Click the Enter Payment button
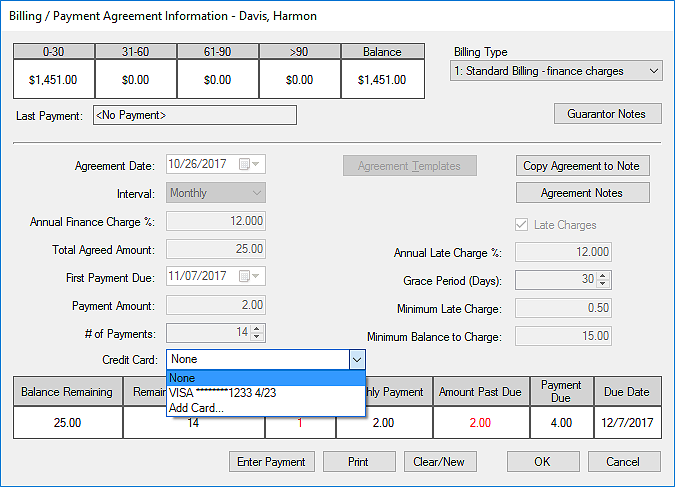 [x=272, y=462]
